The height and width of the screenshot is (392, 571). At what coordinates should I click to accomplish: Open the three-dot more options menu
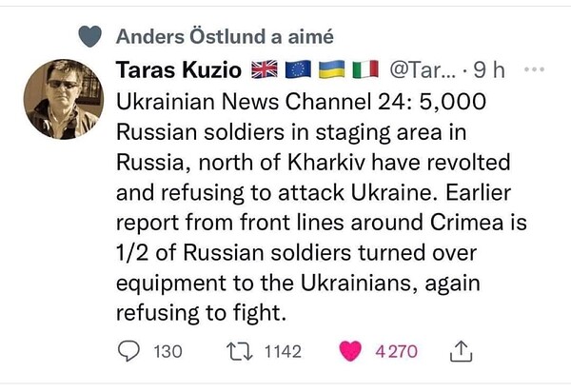[x=534, y=70]
